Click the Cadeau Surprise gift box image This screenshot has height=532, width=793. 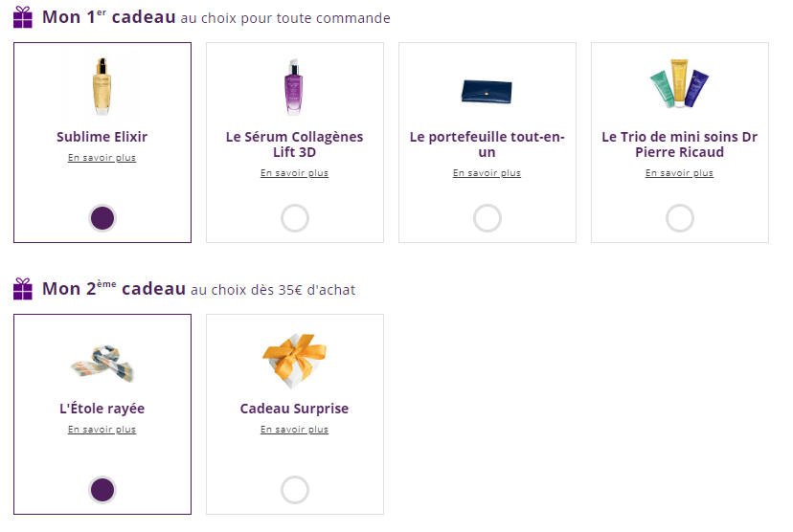coord(294,360)
